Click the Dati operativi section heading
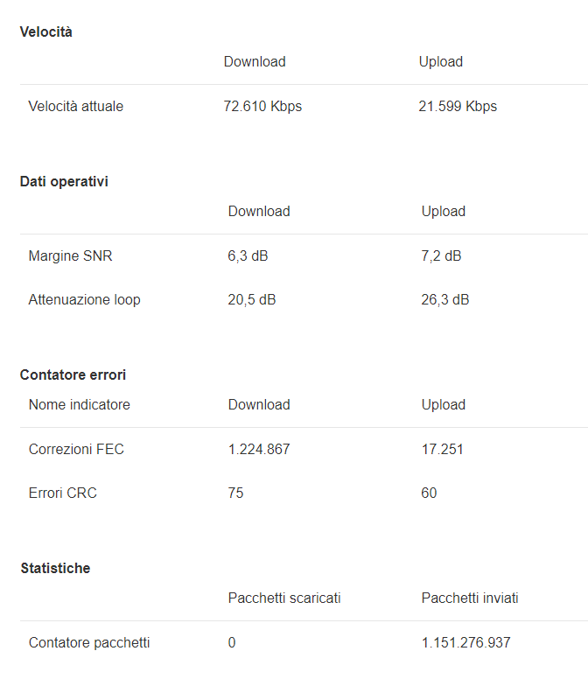 [x=64, y=181]
